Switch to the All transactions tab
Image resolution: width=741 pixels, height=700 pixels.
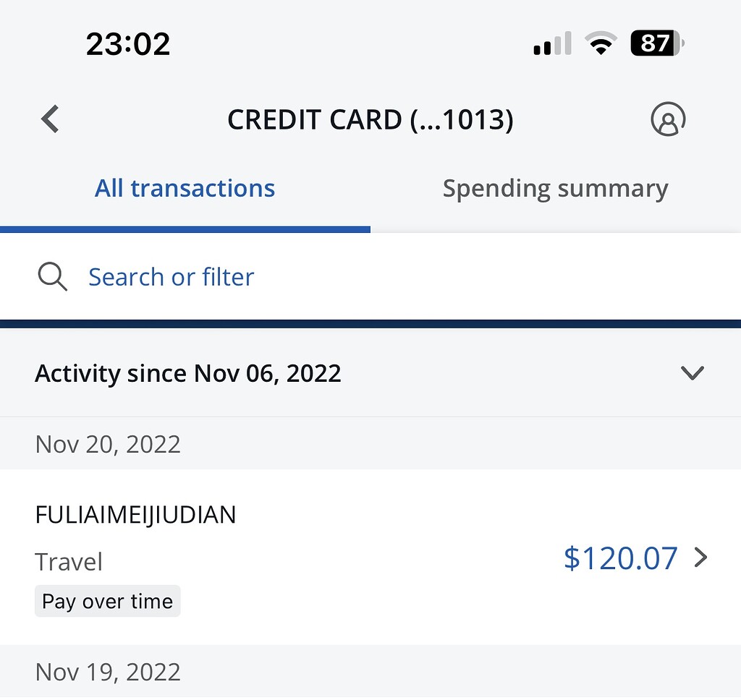tap(185, 189)
